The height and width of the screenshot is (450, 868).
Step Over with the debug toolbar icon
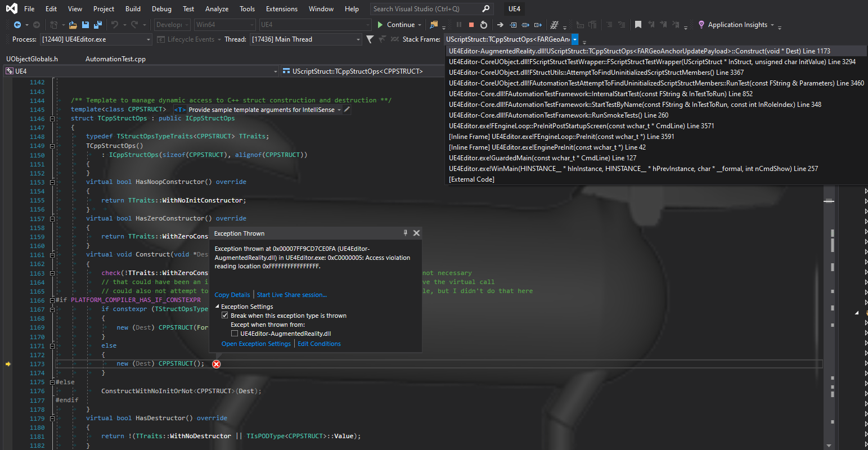[525, 25]
